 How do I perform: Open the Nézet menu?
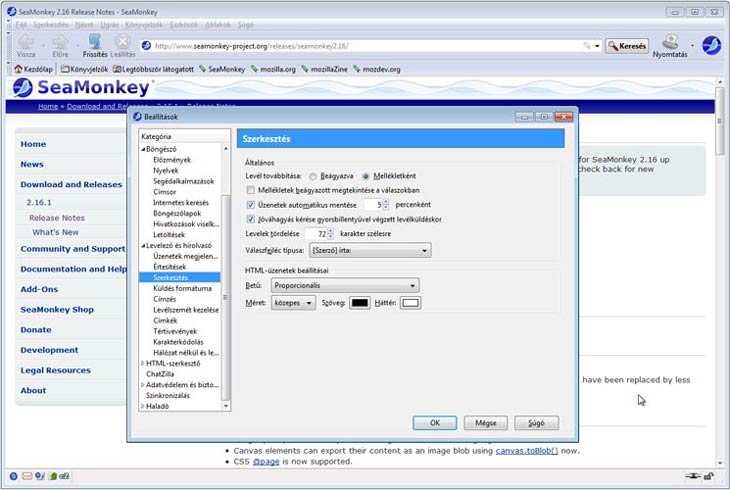[x=84, y=25]
